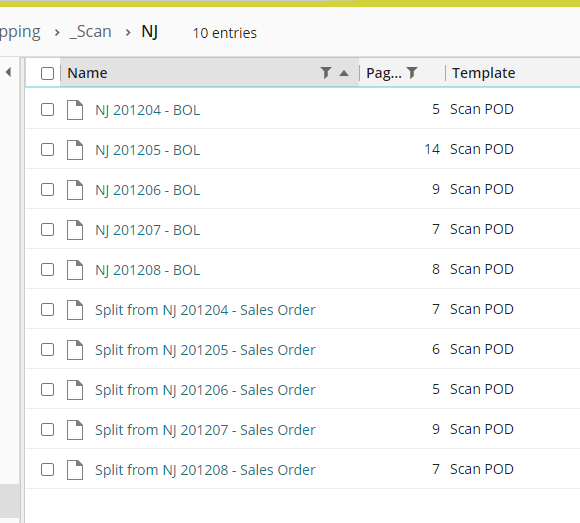Click the filter icon in Name column

coord(326,73)
